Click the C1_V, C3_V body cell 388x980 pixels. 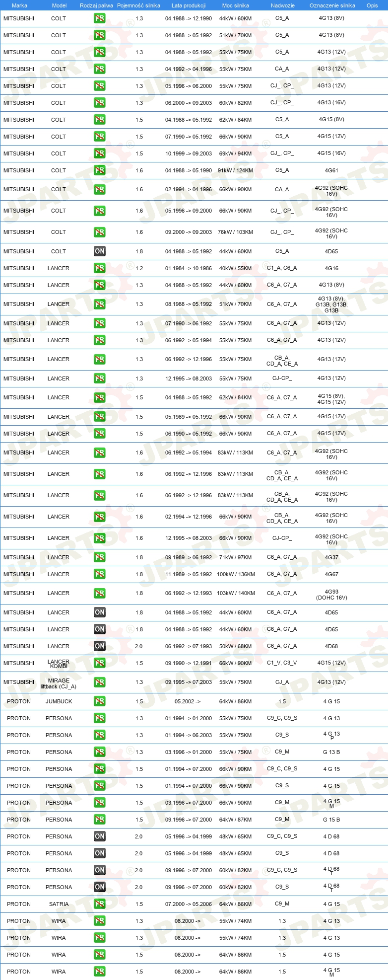(282, 663)
